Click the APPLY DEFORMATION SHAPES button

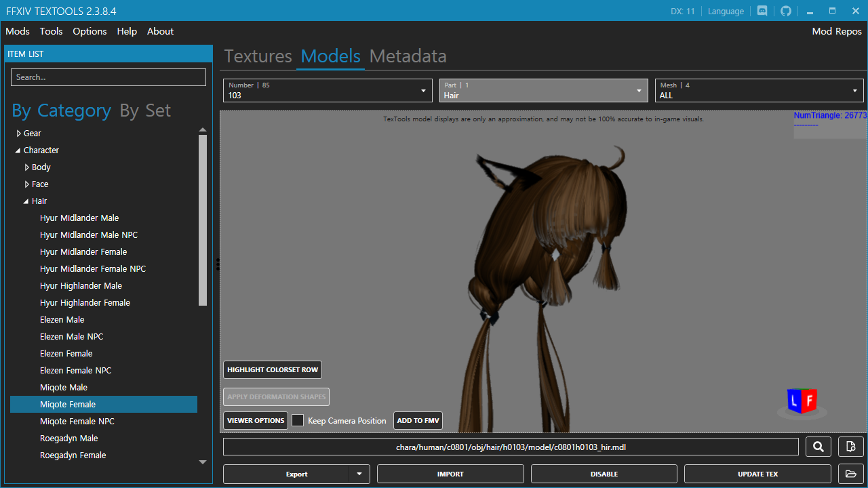pyautogui.click(x=276, y=396)
